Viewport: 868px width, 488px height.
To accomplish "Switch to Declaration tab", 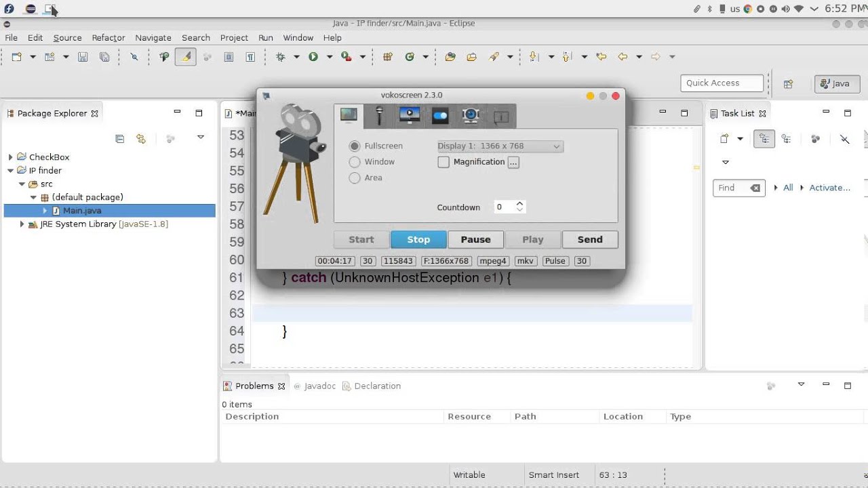I will tap(371, 386).
